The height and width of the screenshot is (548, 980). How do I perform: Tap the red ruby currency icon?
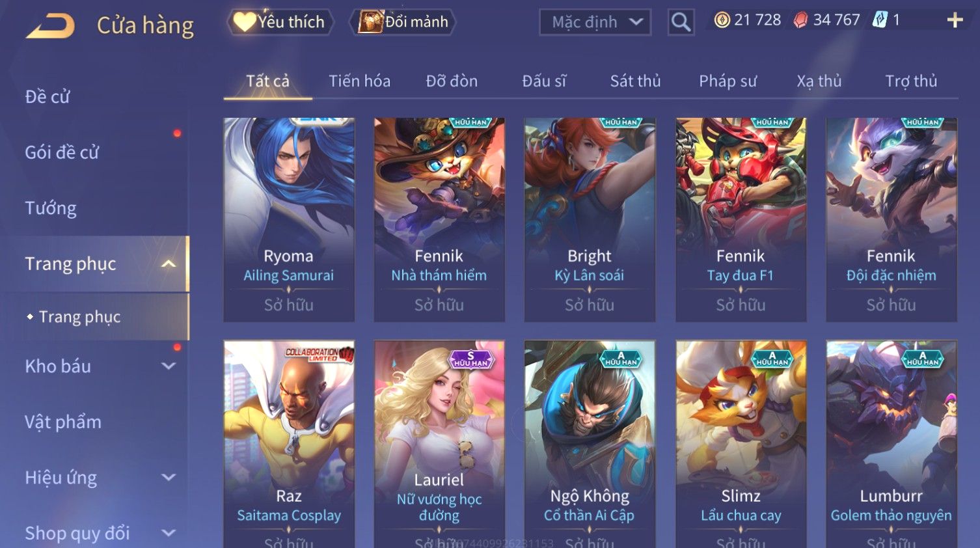[x=800, y=21]
